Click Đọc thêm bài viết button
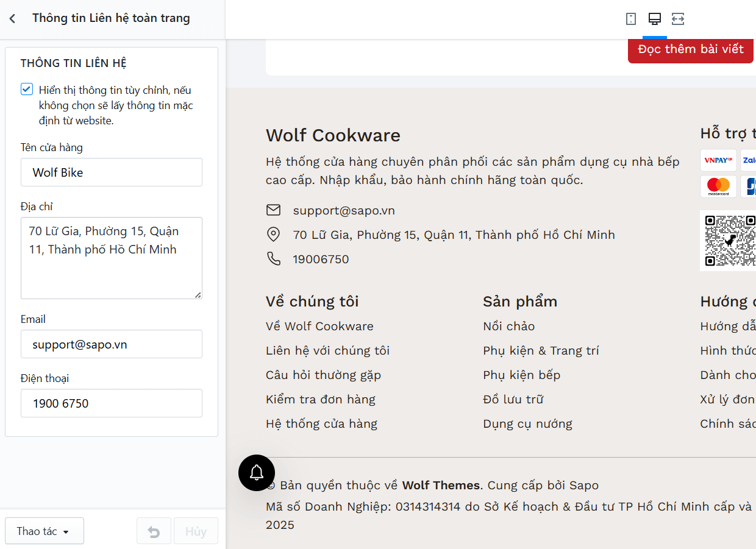The width and height of the screenshot is (756, 549). (691, 49)
